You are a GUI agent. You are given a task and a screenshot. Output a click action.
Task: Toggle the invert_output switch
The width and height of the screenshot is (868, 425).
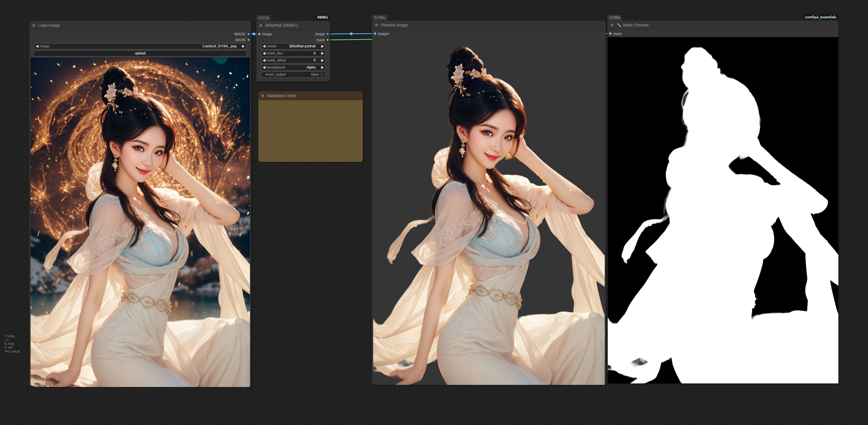click(x=321, y=74)
